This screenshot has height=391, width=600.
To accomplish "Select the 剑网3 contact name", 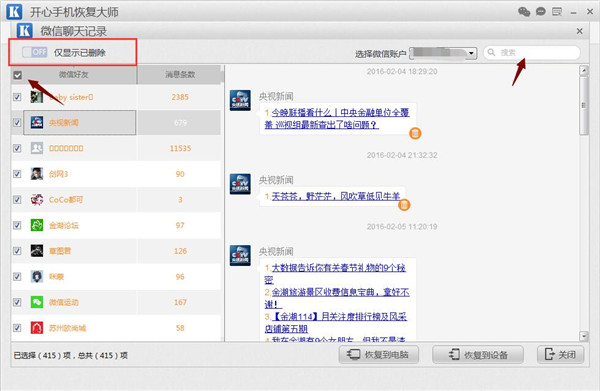I will [x=58, y=174].
